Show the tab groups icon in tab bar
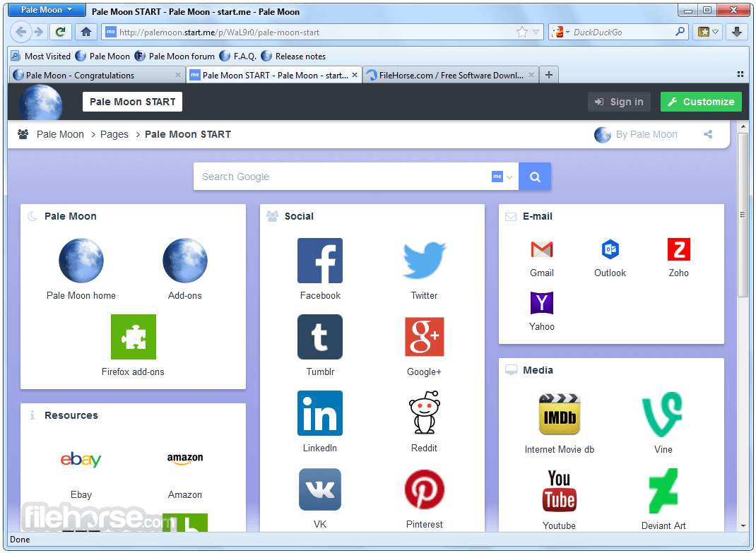 pyautogui.click(x=740, y=75)
